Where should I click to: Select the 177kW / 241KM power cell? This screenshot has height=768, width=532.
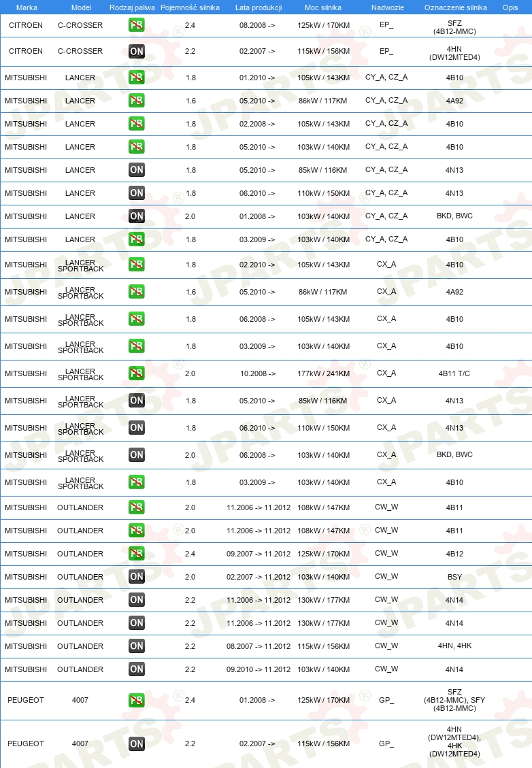point(323,373)
